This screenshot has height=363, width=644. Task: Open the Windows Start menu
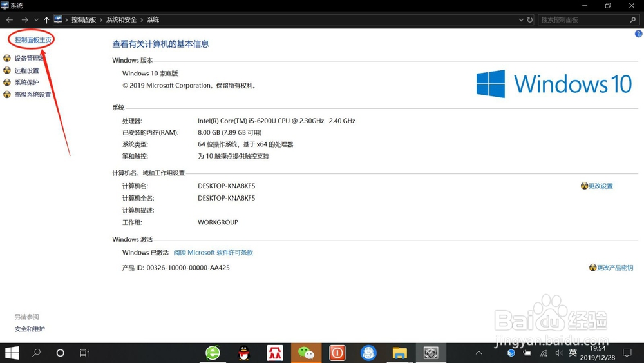click(12, 353)
